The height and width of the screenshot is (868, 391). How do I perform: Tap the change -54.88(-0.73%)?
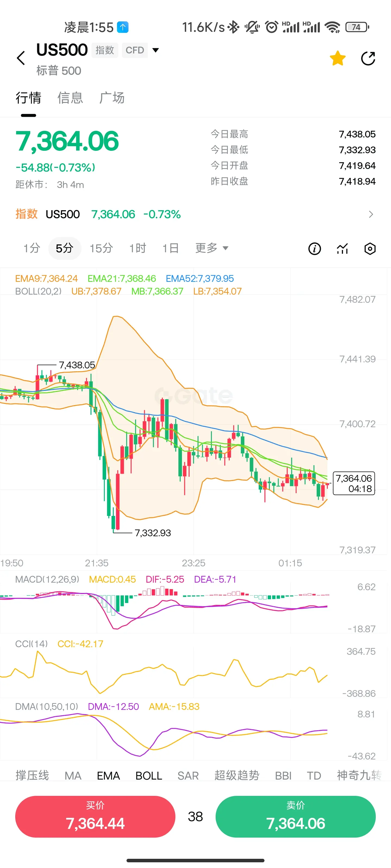[x=55, y=167]
